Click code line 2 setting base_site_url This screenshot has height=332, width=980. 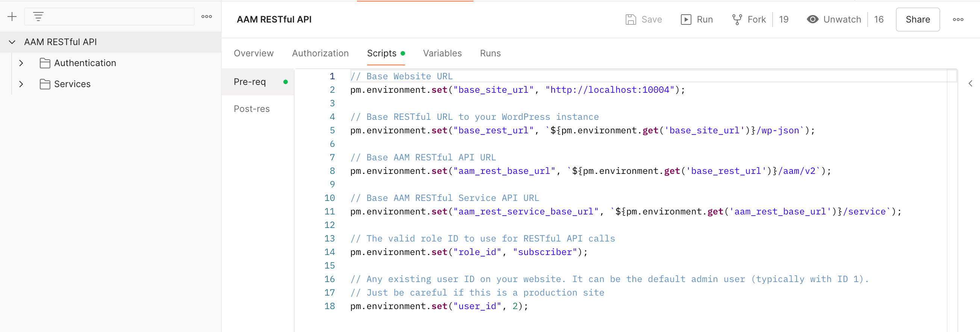tap(517, 90)
